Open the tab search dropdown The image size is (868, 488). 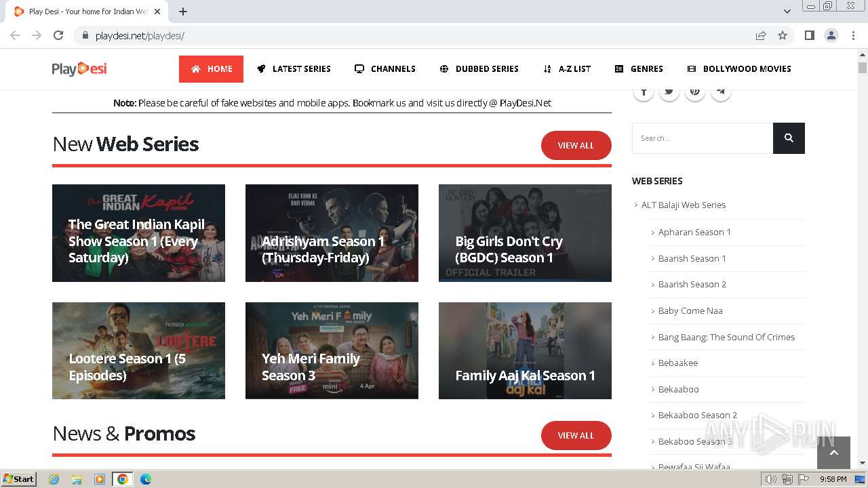point(787,12)
